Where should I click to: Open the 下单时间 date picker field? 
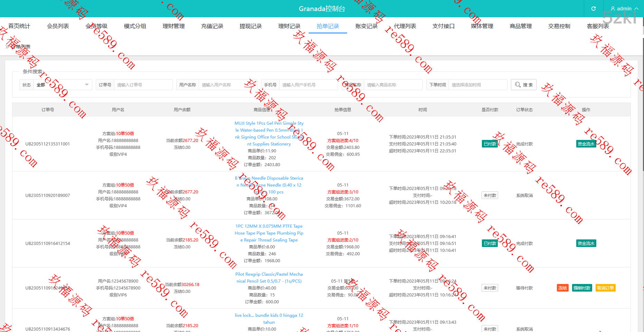(478, 85)
